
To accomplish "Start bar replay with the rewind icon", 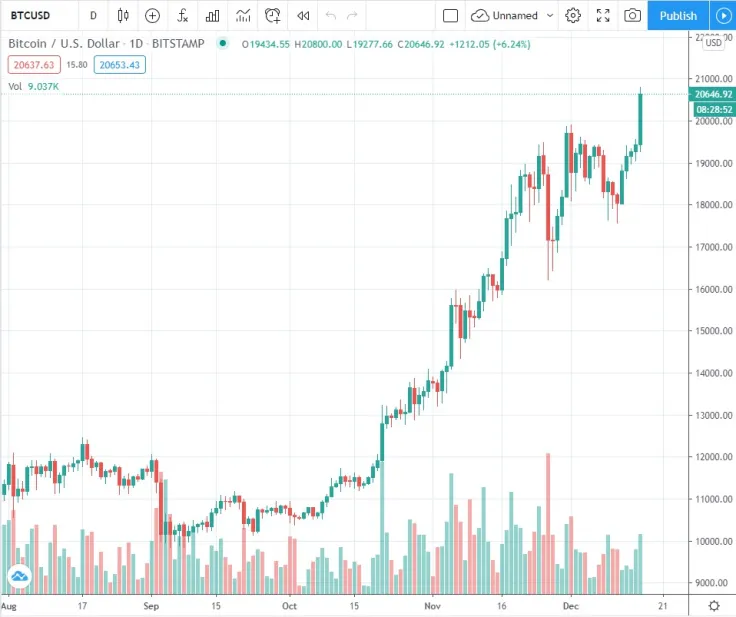I will click(303, 16).
